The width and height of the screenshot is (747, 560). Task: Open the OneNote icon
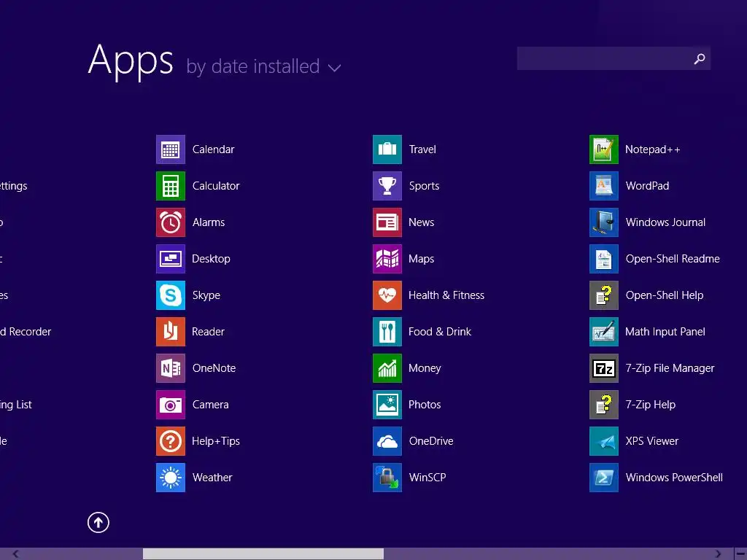[171, 368]
